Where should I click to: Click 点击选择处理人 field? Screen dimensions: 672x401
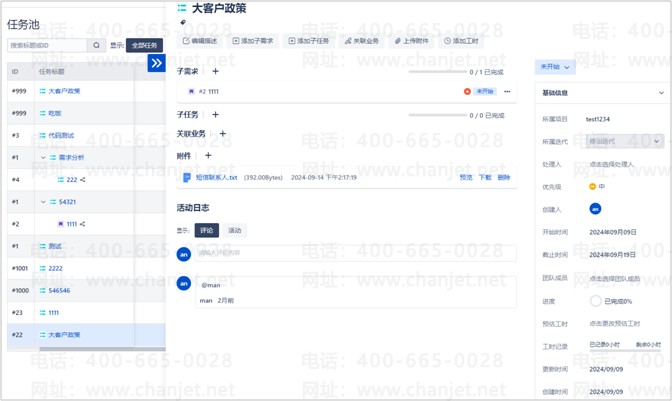pos(611,164)
